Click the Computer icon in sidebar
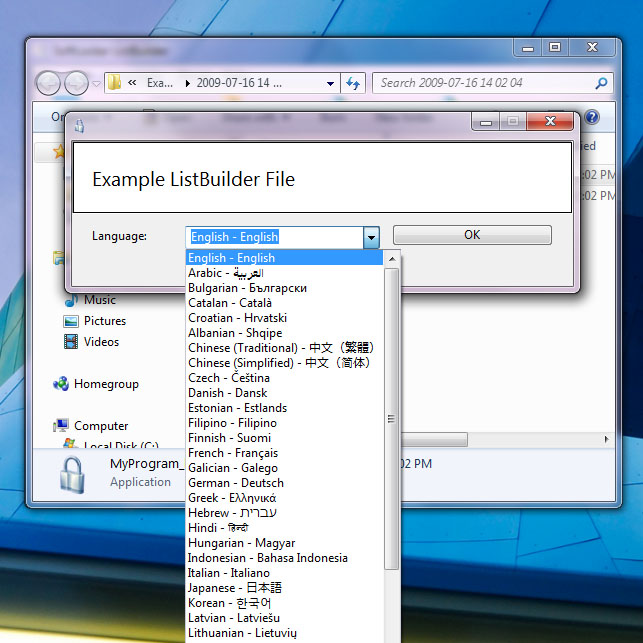This screenshot has width=643, height=643. (62, 426)
